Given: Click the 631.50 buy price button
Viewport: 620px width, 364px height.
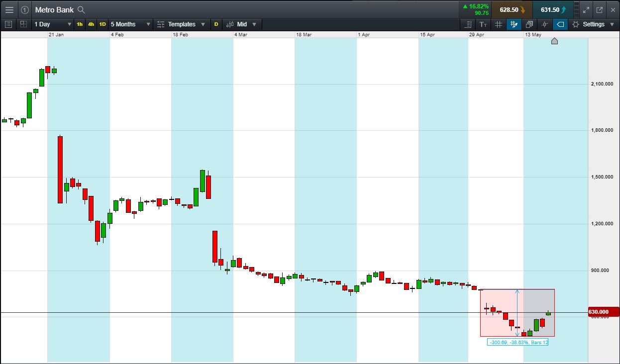Looking at the screenshot, I should coord(552,9).
